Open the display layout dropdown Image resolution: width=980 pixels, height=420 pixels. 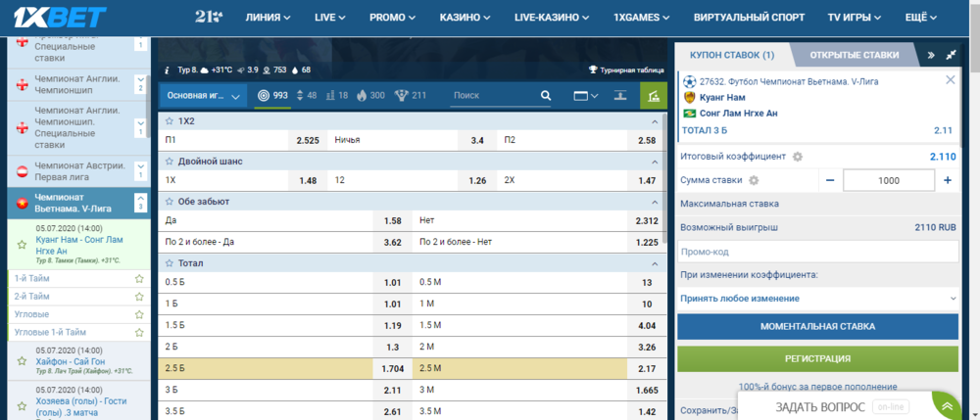pos(586,96)
